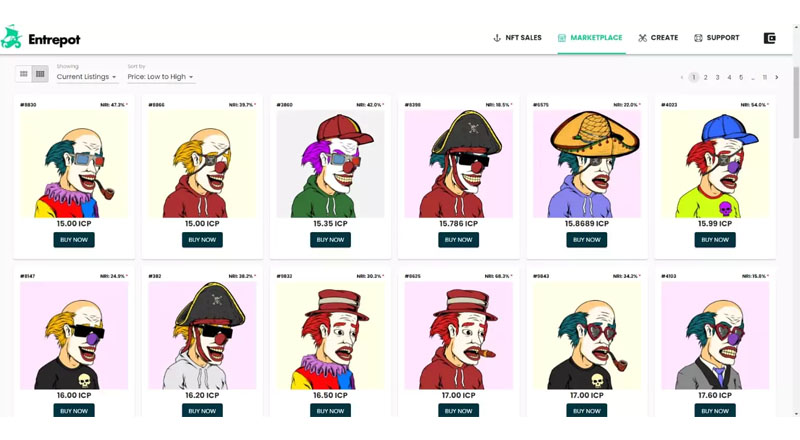The height and width of the screenshot is (440, 800).
Task: Click Buy Now under 15.99 ICP
Action: click(715, 239)
